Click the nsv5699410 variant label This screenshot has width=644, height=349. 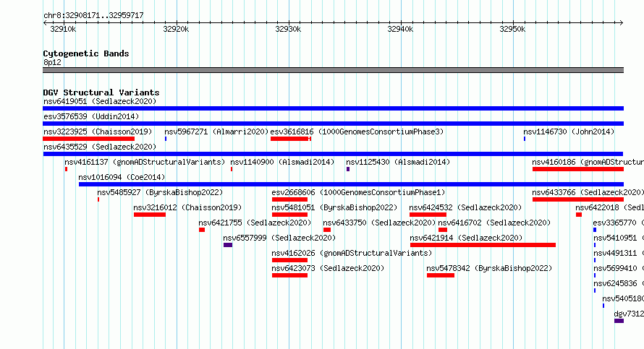(619, 268)
